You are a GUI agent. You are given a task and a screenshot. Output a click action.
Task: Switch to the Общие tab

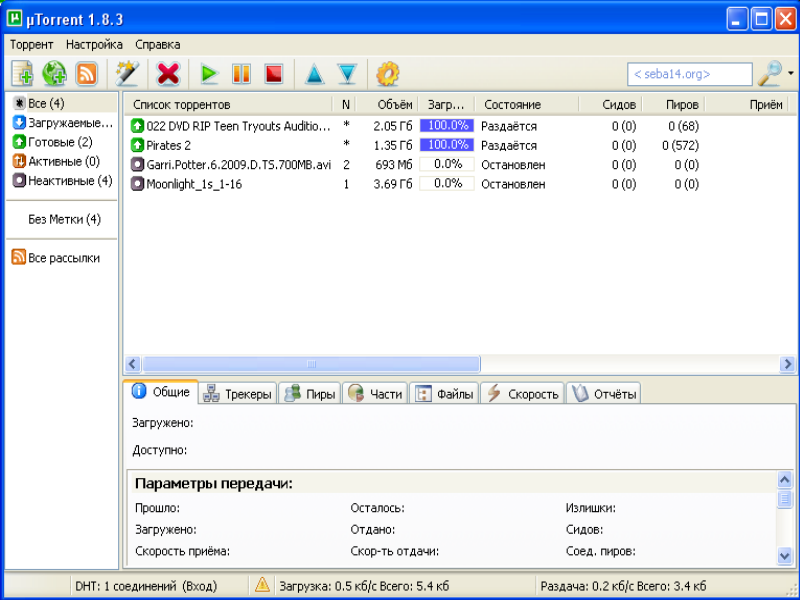(161, 392)
